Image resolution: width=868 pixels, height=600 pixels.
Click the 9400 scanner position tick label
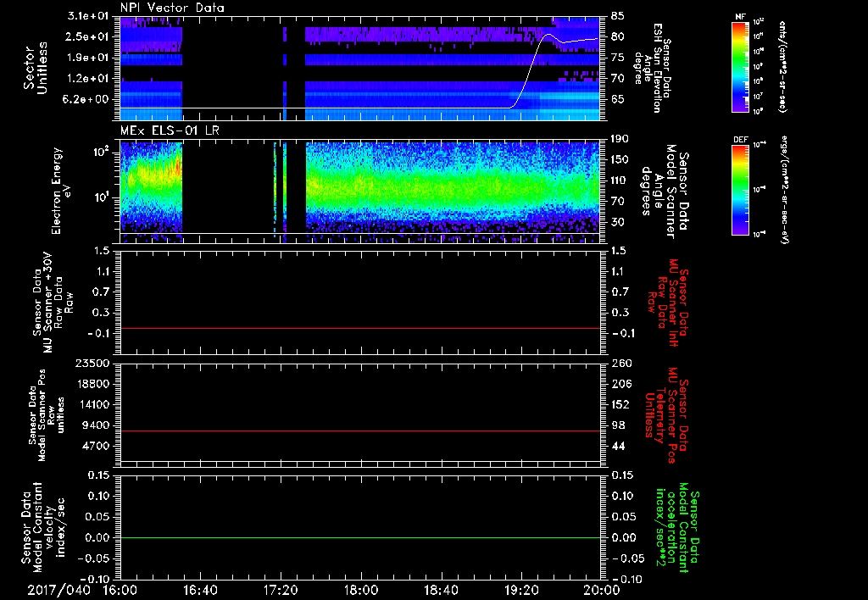tap(96, 425)
